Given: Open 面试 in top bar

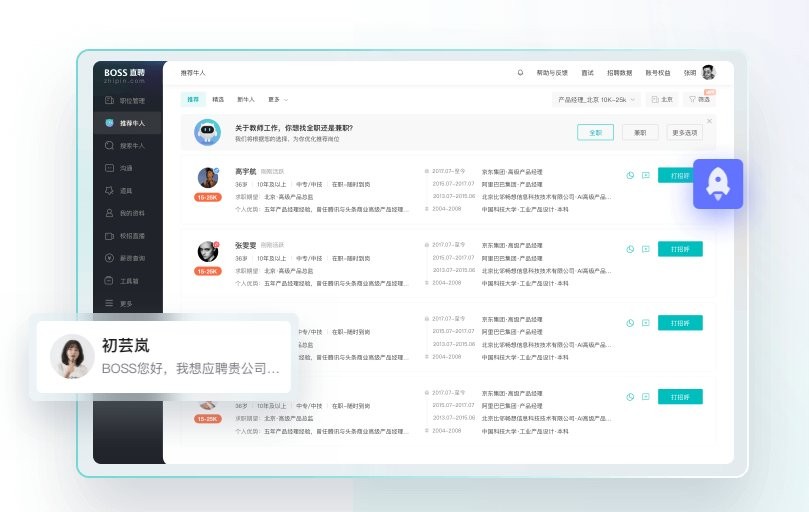Looking at the screenshot, I should coord(588,73).
